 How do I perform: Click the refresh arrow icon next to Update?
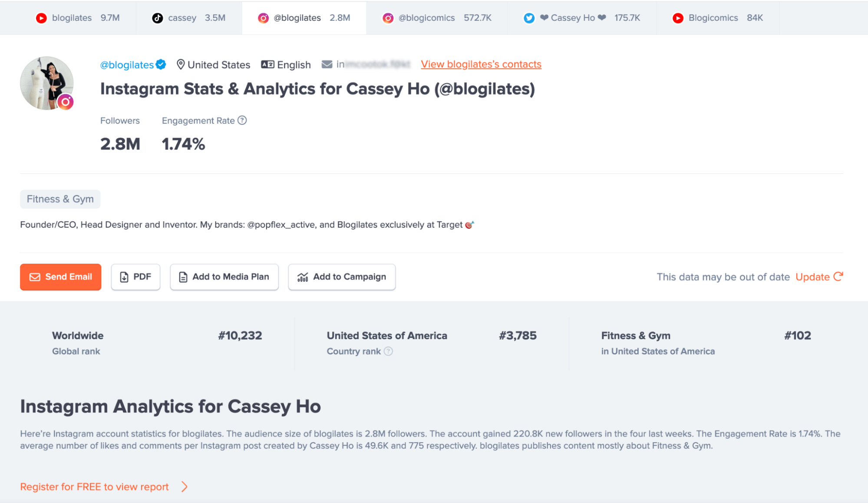838,276
